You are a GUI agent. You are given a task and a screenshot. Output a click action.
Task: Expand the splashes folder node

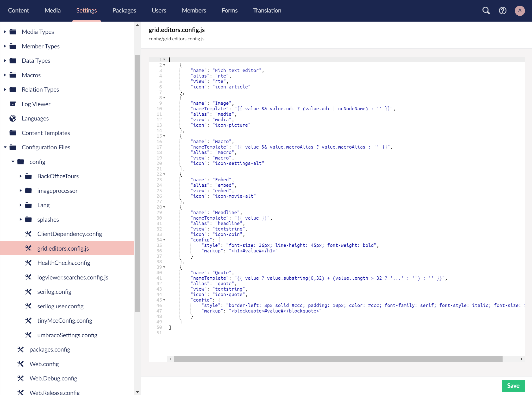(21, 220)
